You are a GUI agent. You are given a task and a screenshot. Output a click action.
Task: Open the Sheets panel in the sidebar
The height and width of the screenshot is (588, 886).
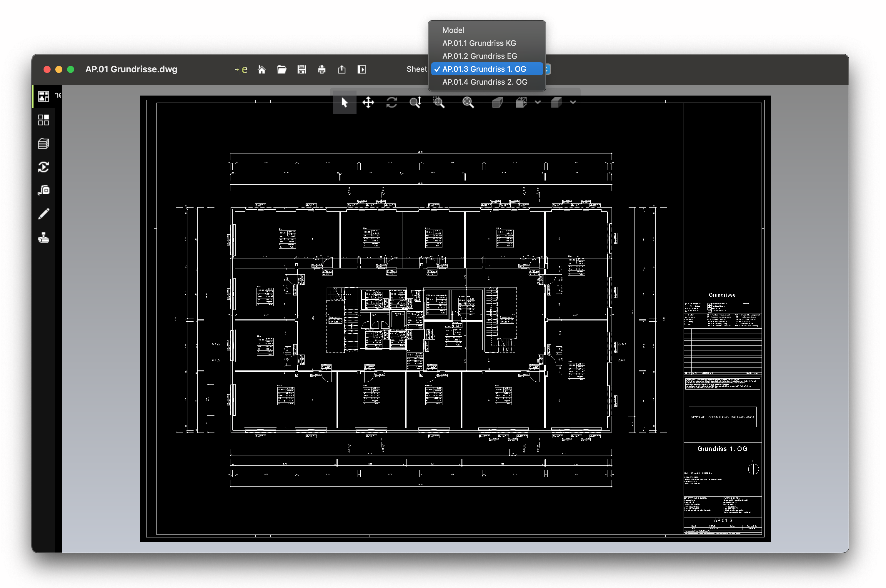(x=44, y=96)
